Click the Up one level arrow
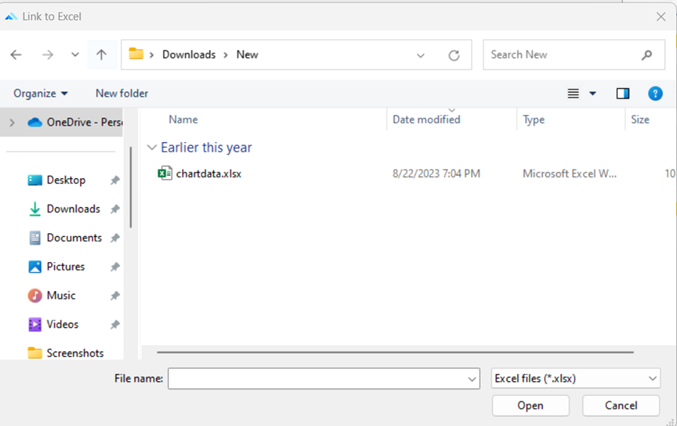This screenshot has height=426, width=677. (x=101, y=55)
